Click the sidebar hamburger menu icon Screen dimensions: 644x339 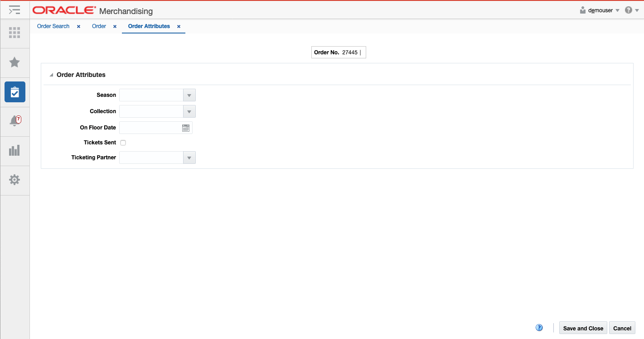pos(15,10)
